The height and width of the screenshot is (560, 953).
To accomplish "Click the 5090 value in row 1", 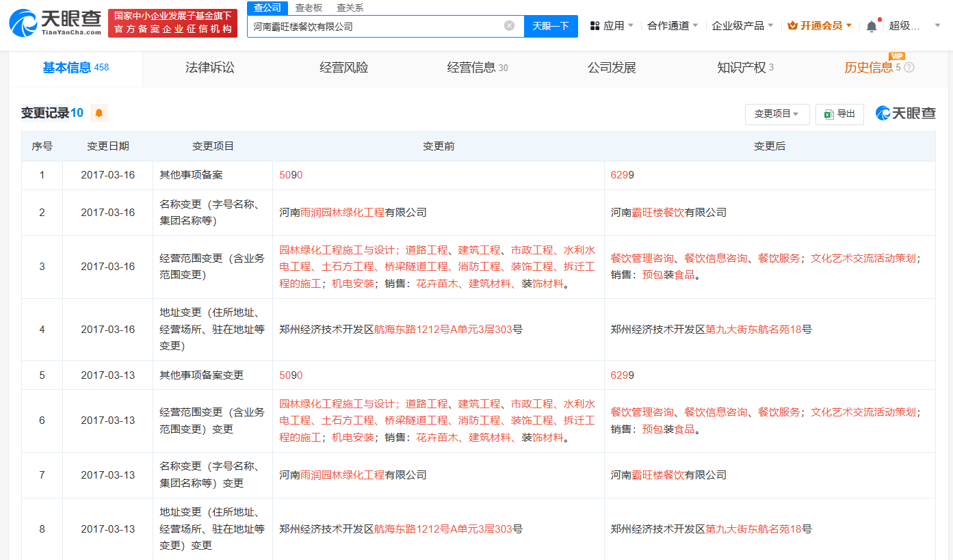I will pos(291,175).
